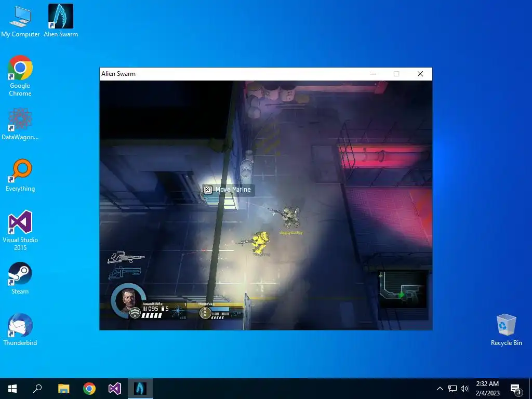Open the taskbar clock showing 2:32 AM
This screenshot has height=399, width=532.
(487, 389)
